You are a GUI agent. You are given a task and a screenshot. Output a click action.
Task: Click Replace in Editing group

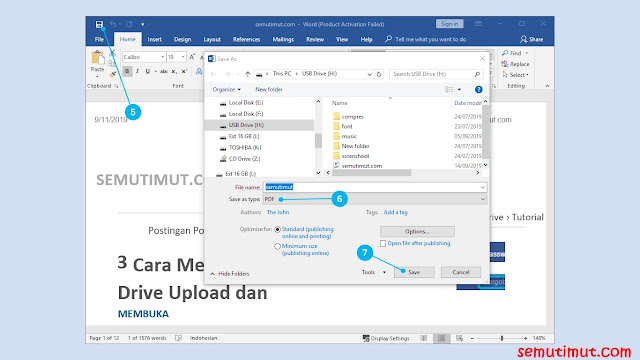click(x=516, y=64)
